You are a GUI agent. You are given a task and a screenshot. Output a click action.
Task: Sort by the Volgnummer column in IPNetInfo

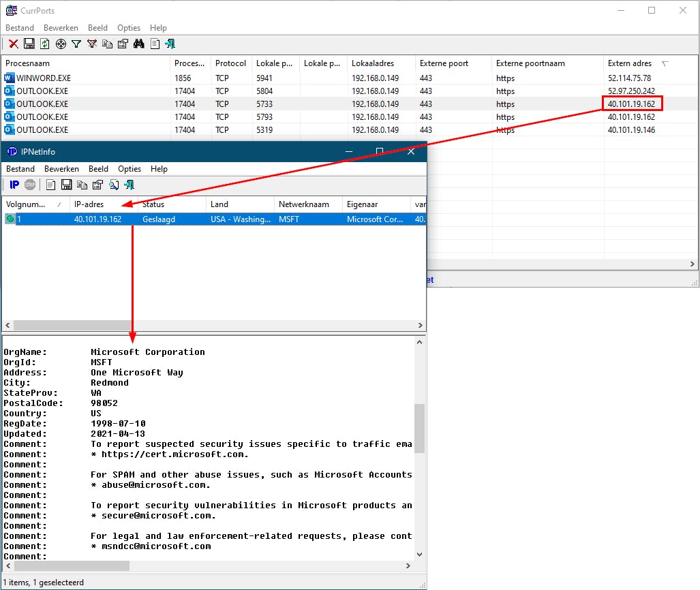coord(26,204)
